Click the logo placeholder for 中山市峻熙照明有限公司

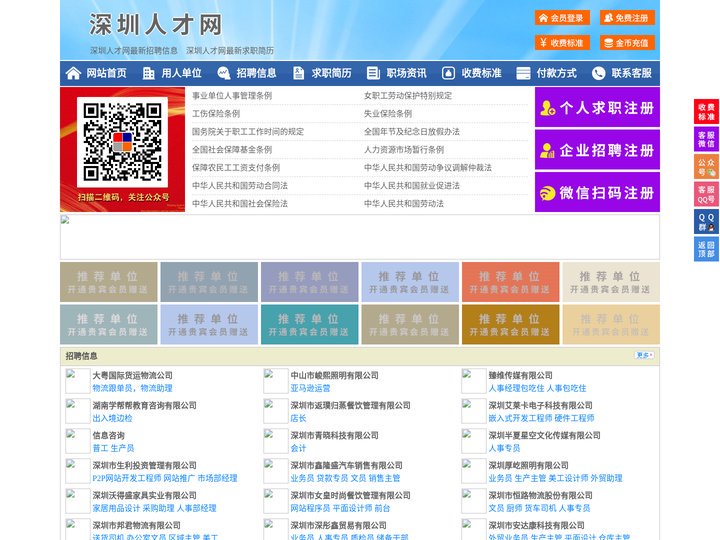pyautogui.click(x=276, y=381)
